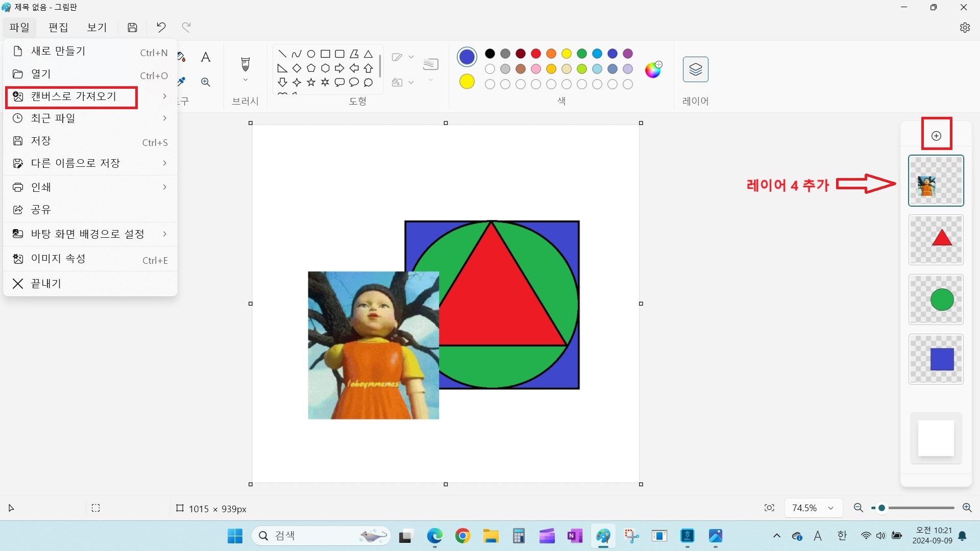
Task: Expand the 최근 파일 submenu
Action: tap(164, 118)
